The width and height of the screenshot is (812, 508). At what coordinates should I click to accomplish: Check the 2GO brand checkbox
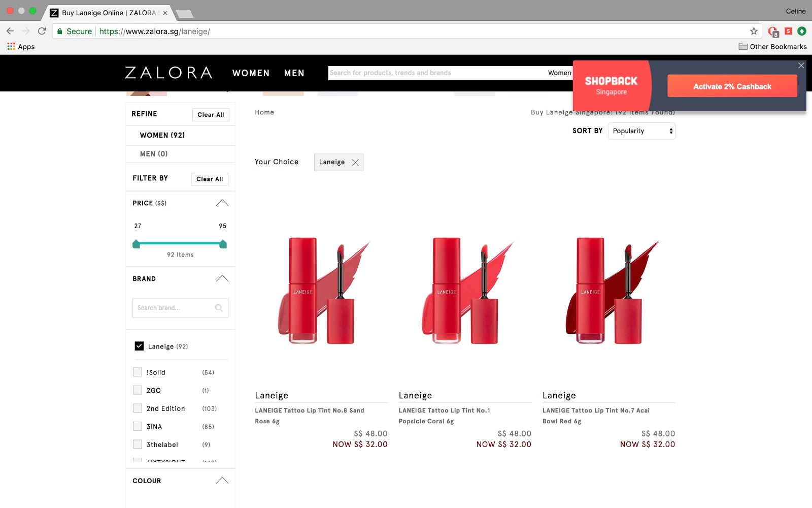point(138,390)
